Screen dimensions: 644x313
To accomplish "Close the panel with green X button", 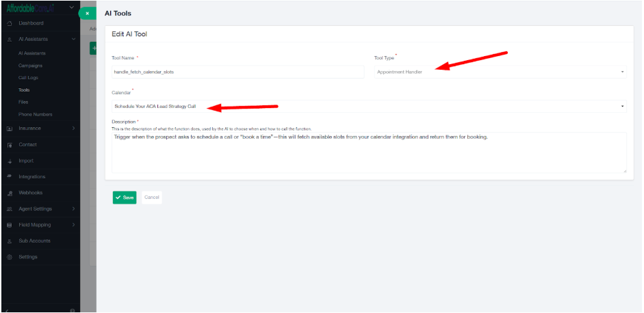I will click(x=88, y=14).
